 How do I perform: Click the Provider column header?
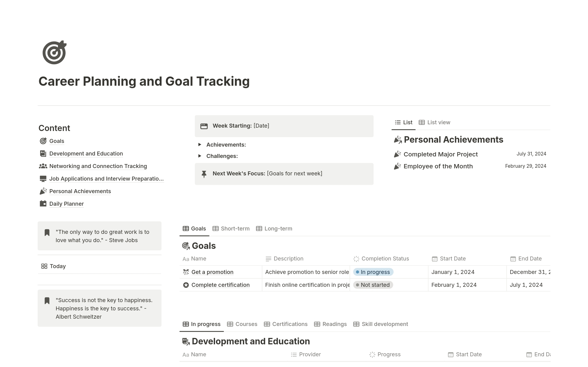coord(306,354)
